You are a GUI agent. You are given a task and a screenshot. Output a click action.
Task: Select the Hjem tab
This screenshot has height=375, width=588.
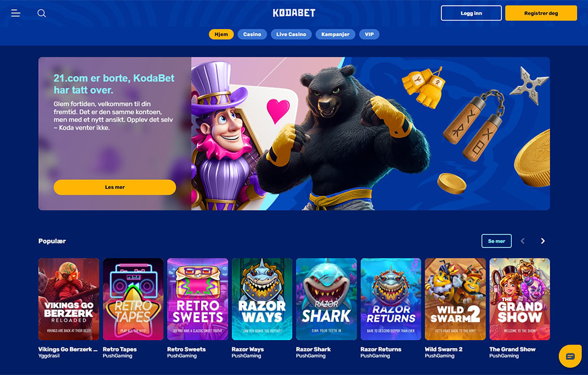221,34
